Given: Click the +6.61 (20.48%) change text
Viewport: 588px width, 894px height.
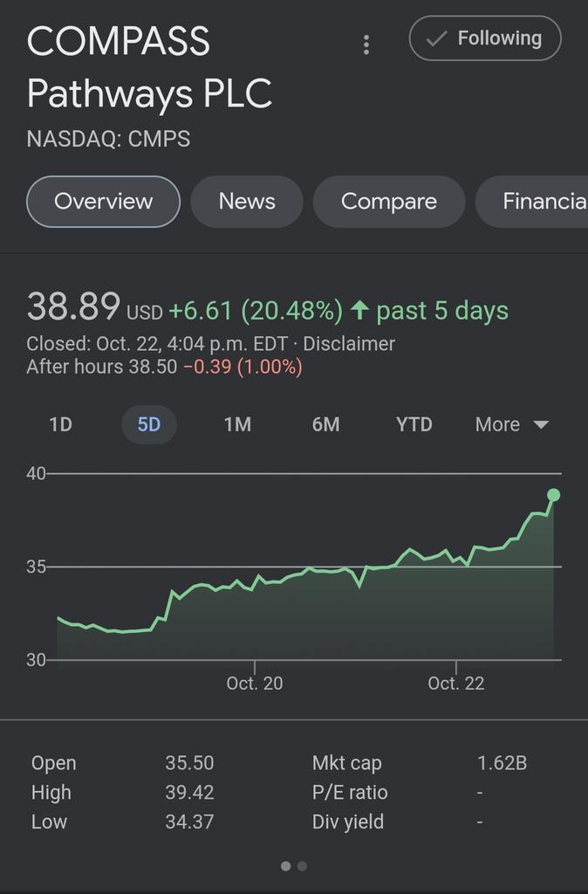Looking at the screenshot, I should [256, 311].
